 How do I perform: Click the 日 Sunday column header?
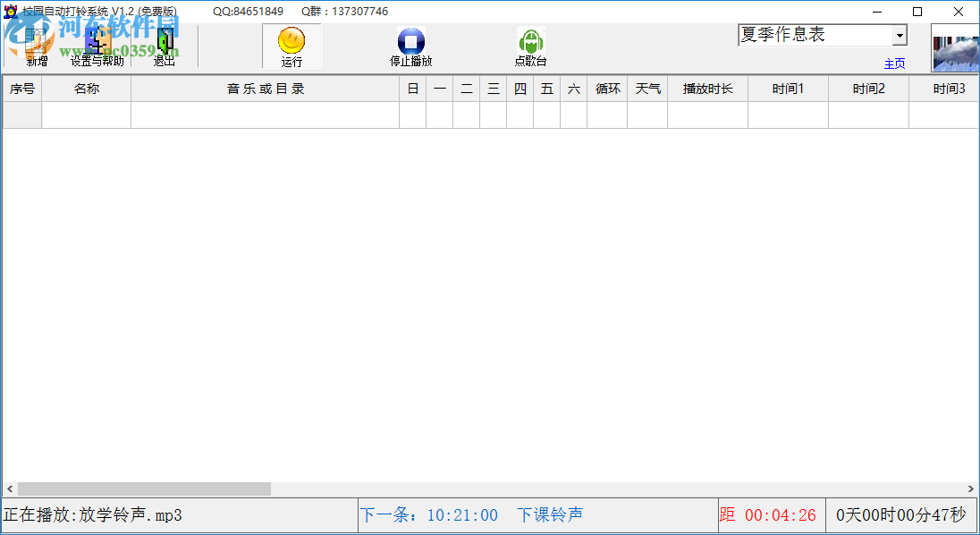click(x=412, y=88)
